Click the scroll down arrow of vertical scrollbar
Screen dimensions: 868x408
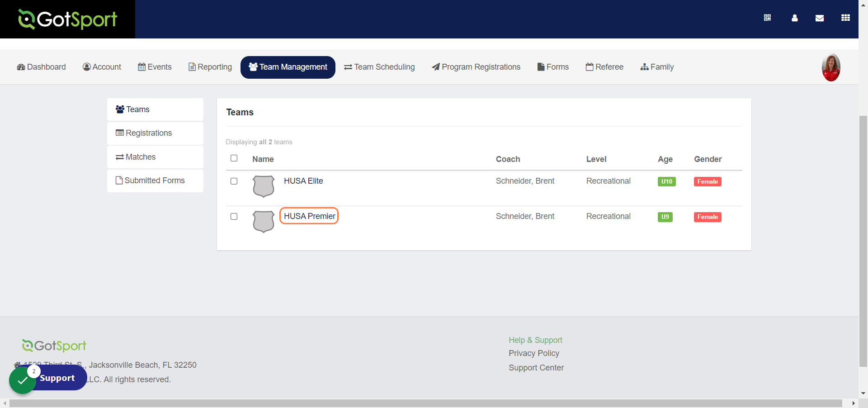tap(863, 394)
